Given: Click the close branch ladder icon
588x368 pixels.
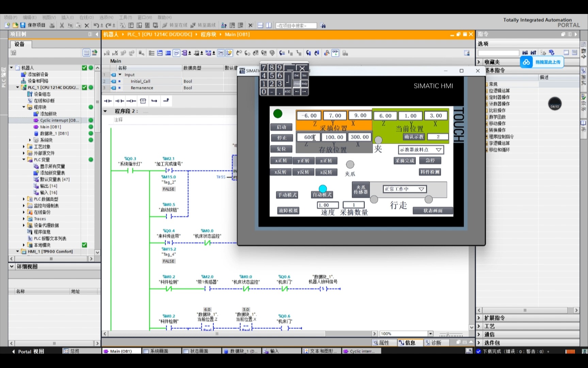Looking at the screenshot, I should (x=166, y=101).
